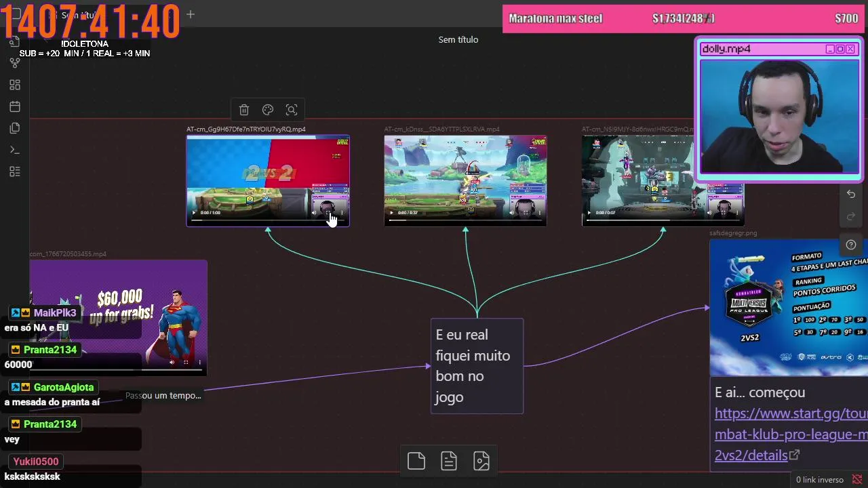Enter fullscreen on AT-cm_kDnss video
This screenshot has width=868, height=488.
point(526,213)
